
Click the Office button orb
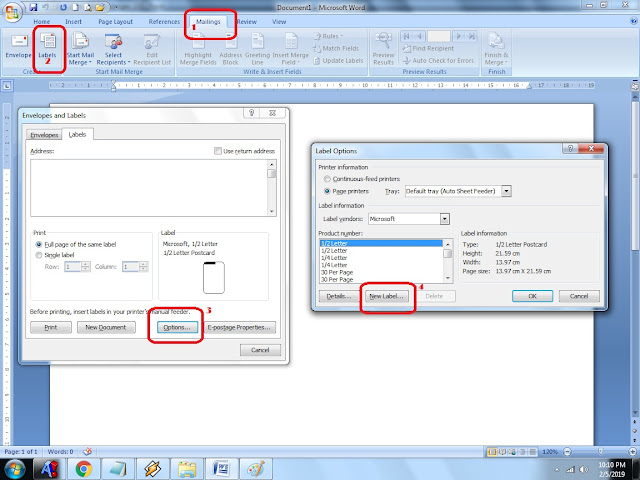(x=12, y=12)
